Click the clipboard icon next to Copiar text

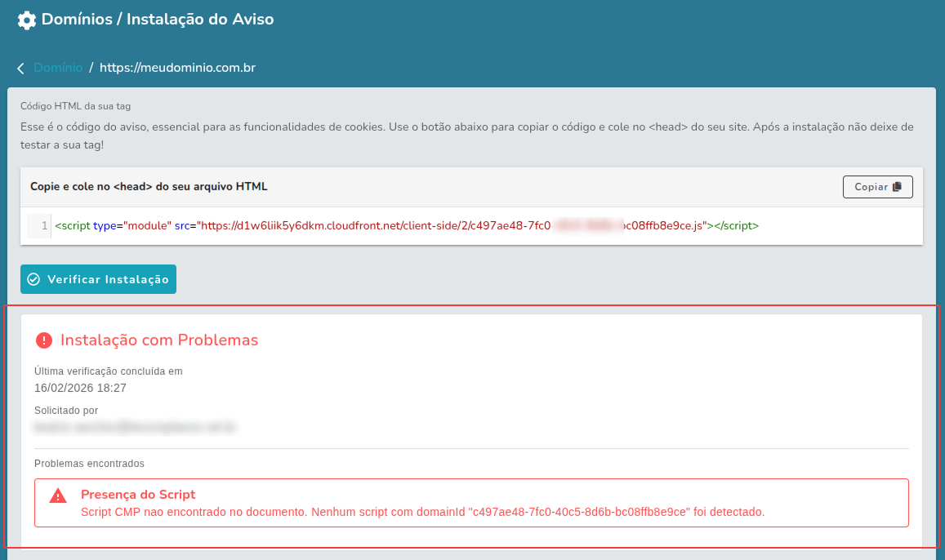click(897, 186)
